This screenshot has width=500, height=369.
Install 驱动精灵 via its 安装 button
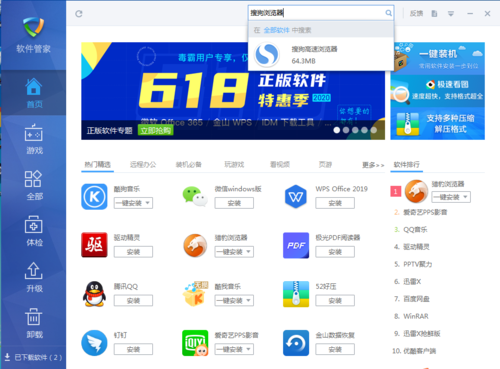click(133, 252)
